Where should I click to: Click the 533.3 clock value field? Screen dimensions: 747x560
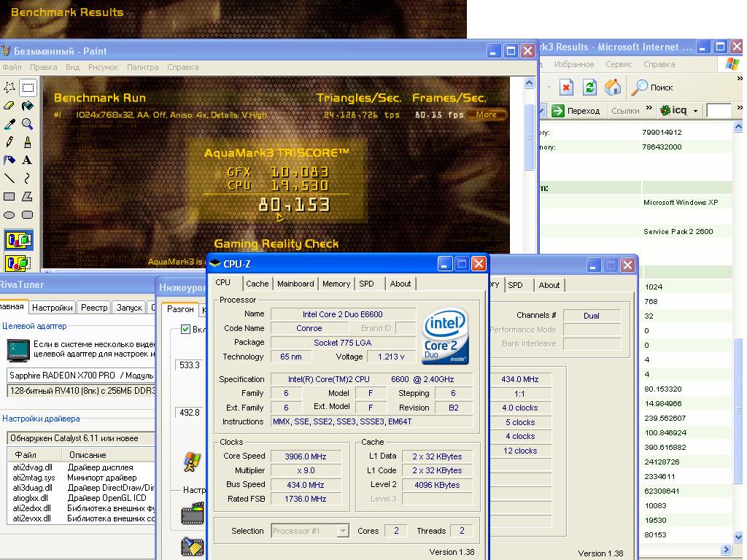(190, 365)
